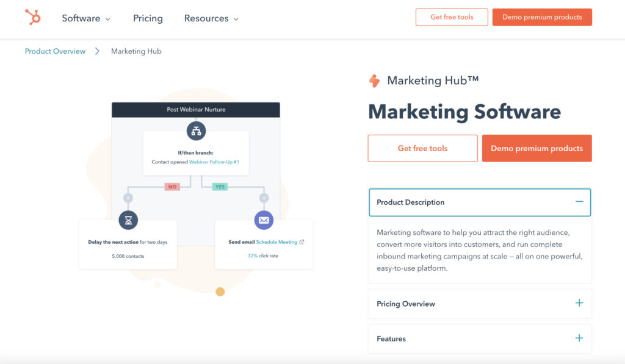
Task: Click Get free tools in the header
Action: point(452,17)
